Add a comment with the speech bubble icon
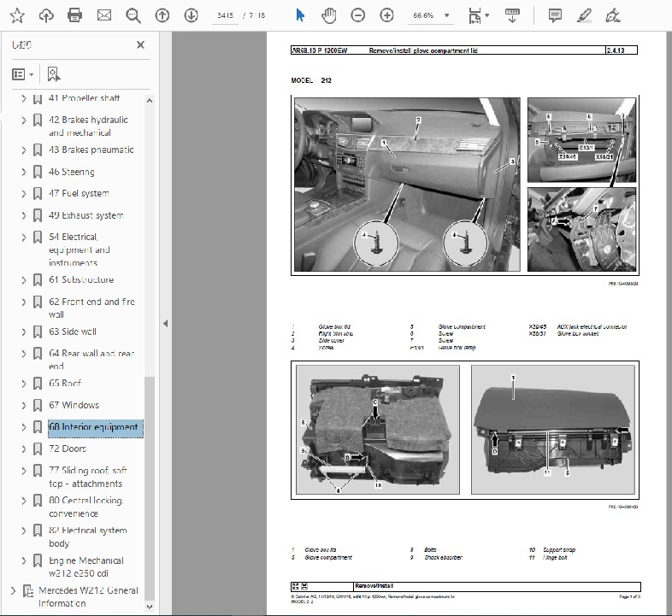Screen dimensions: 672x616 pos(555,16)
